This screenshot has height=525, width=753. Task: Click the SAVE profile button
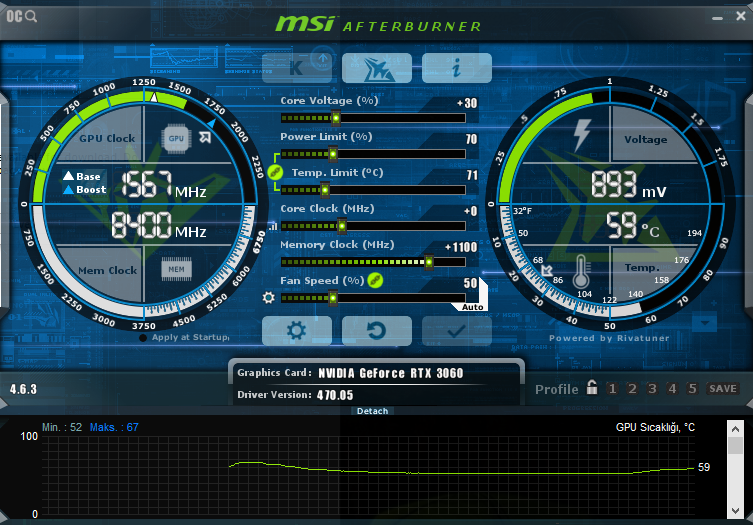723,388
